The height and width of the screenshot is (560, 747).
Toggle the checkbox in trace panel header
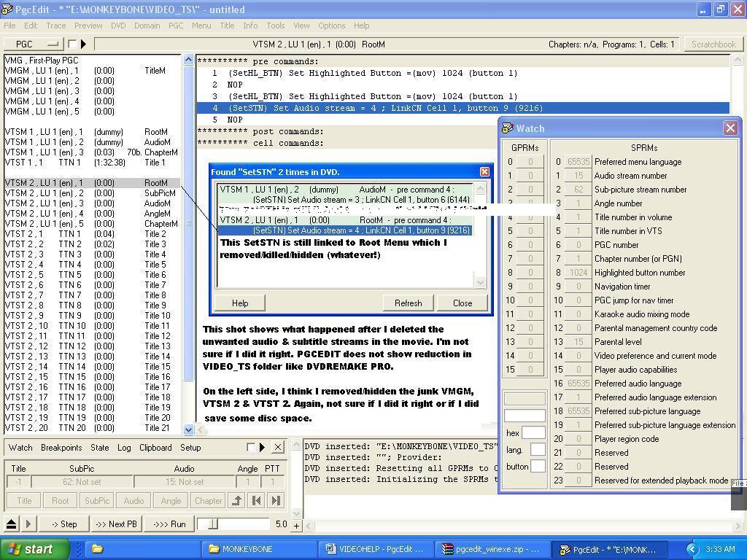tap(251, 447)
